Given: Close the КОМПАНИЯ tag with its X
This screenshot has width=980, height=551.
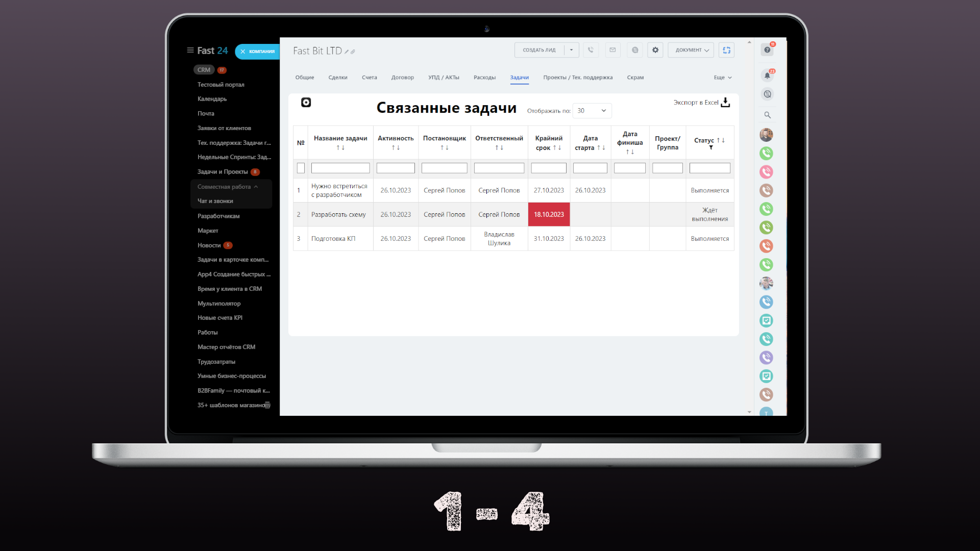Looking at the screenshot, I should click(x=243, y=52).
